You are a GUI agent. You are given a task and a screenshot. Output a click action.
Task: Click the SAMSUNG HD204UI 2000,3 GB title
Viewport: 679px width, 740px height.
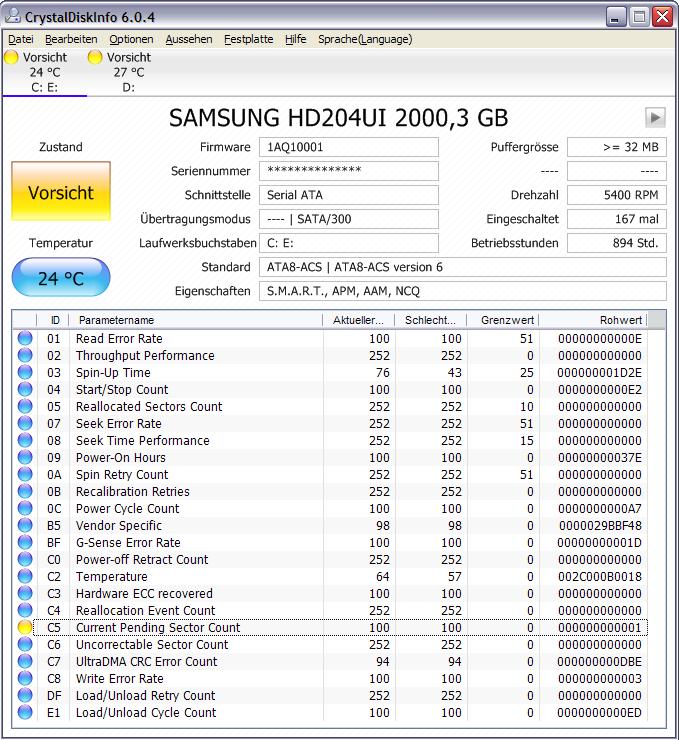[x=338, y=118]
